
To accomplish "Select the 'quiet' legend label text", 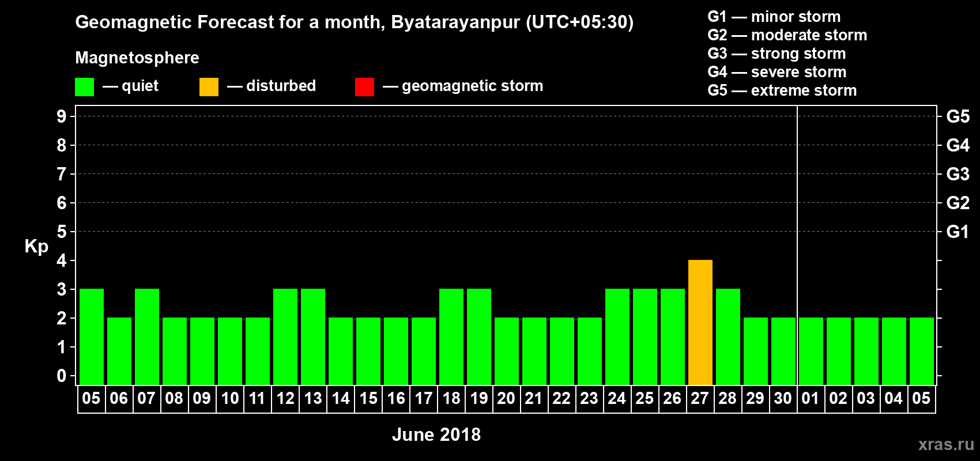I will (140, 86).
